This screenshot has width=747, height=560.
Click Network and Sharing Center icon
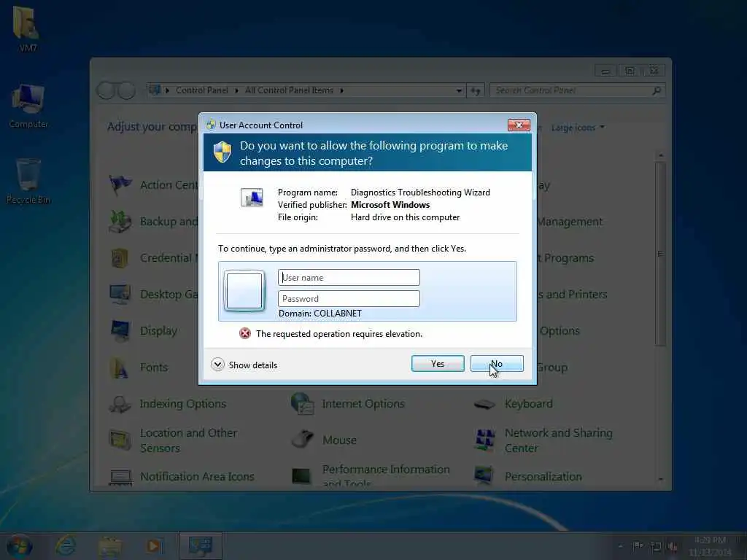[484, 439]
